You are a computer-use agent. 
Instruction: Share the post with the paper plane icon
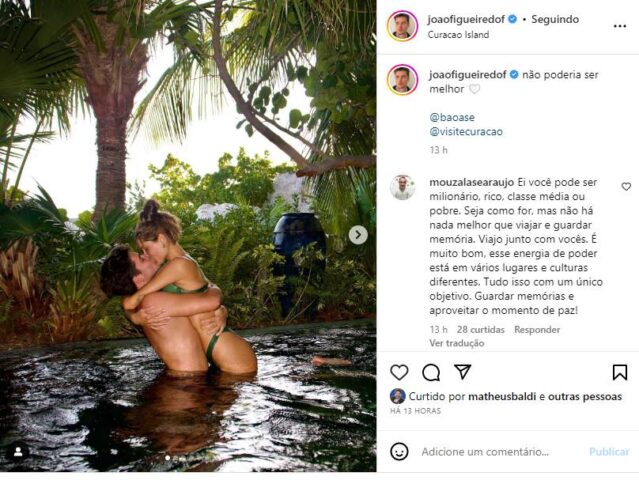tap(463, 372)
